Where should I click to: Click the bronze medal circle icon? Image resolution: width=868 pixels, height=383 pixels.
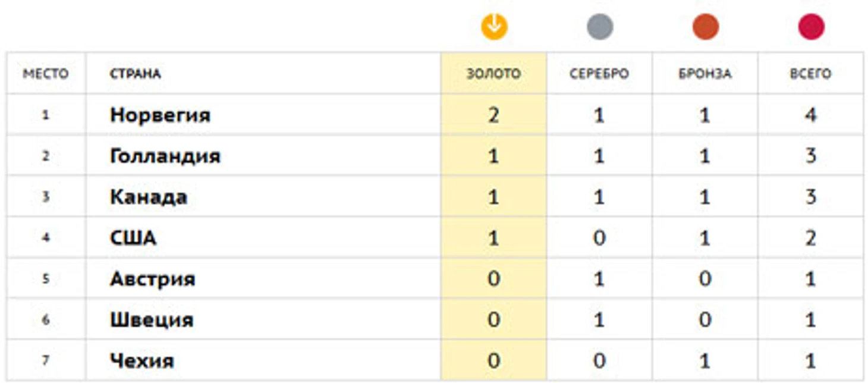(x=706, y=27)
